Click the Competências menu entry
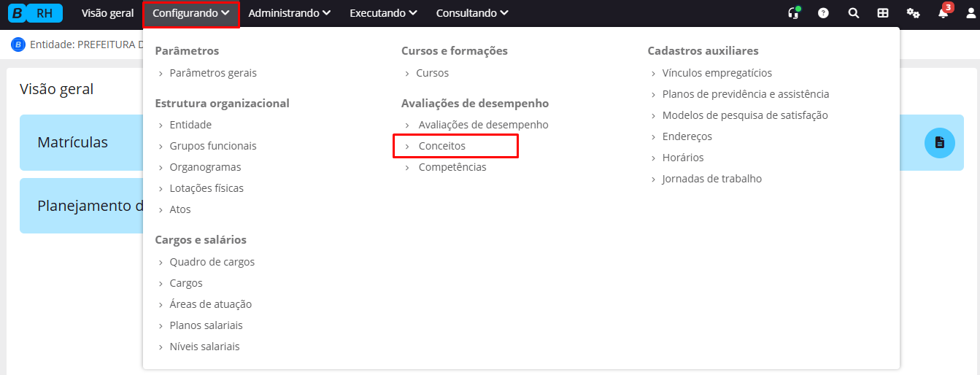This screenshot has height=375, width=980. coord(452,167)
